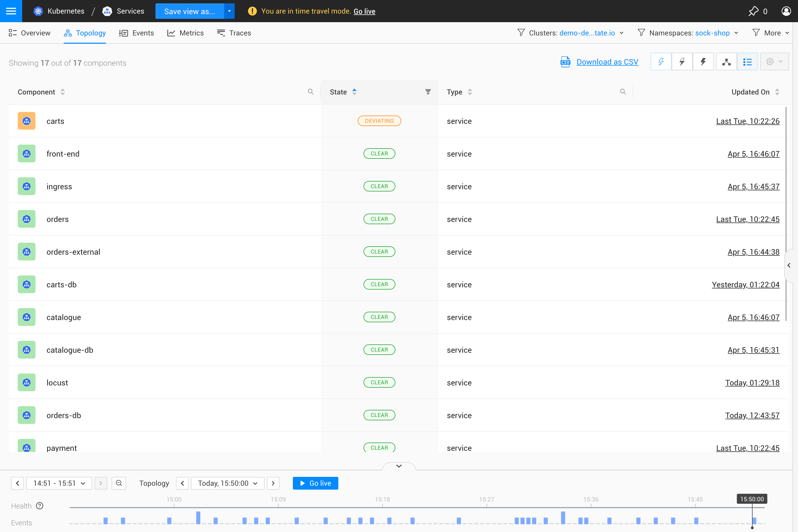Switch to topology graph view
The width and height of the screenshot is (798, 532).
(727, 62)
